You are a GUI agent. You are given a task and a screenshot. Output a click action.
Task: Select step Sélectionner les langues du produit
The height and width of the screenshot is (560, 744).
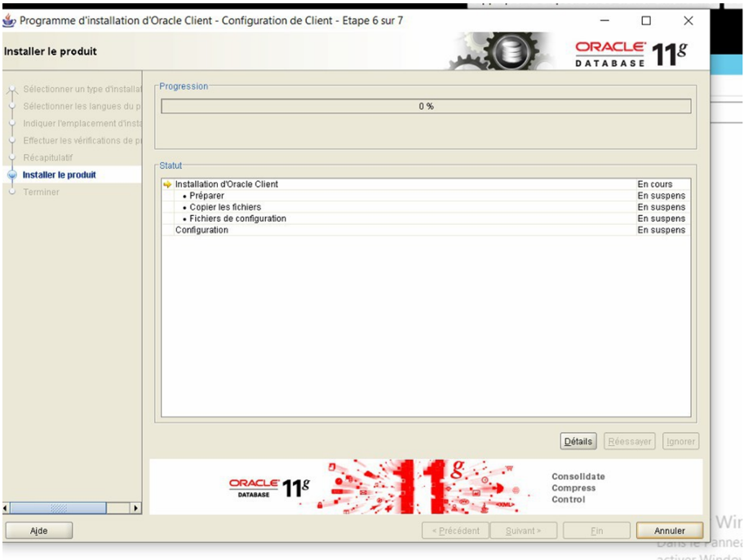click(x=82, y=106)
